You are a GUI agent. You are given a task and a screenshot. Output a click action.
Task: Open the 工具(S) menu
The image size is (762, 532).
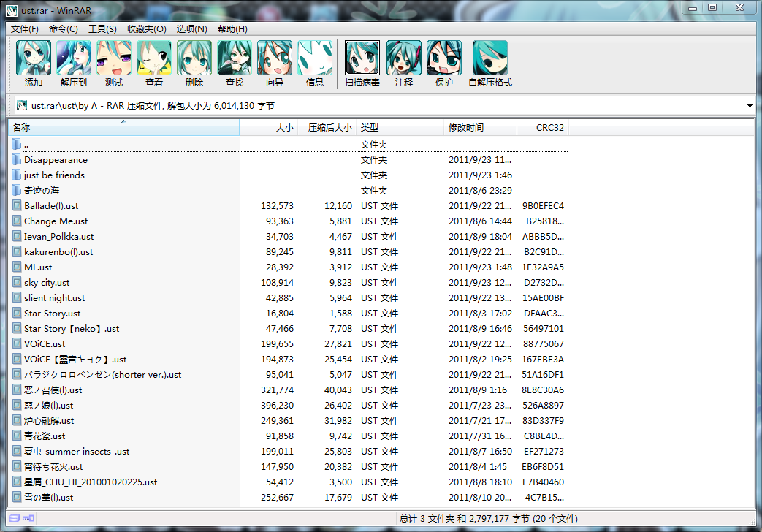coord(102,29)
